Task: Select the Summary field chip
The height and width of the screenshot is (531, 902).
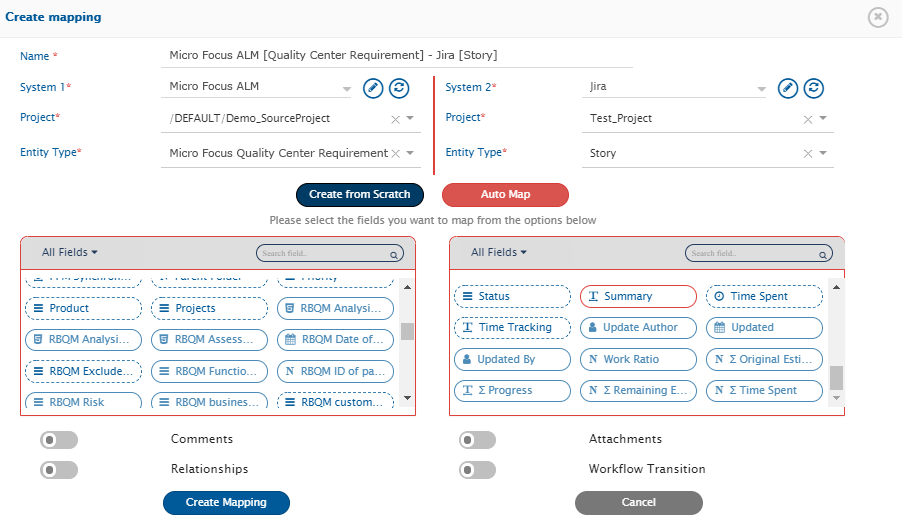Action: (638, 297)
